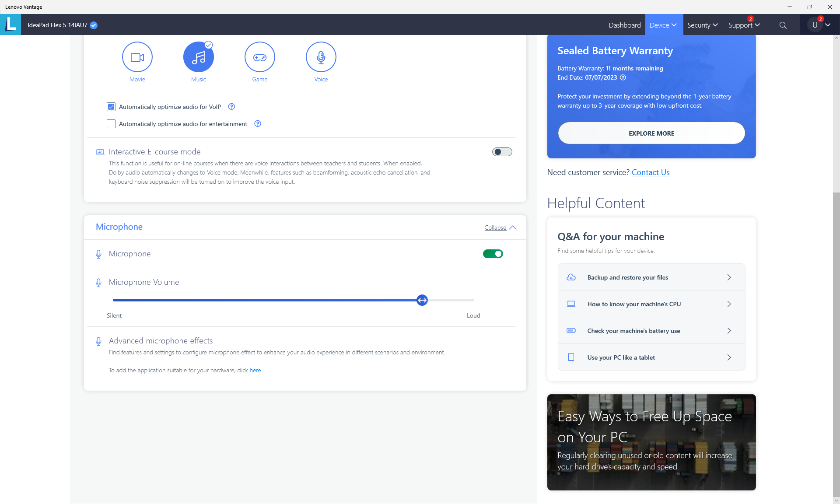Image resolution: width=840 pixels, height=504 pixels.
Task: Open the Support dropdown menu
Action: point(744,25)
